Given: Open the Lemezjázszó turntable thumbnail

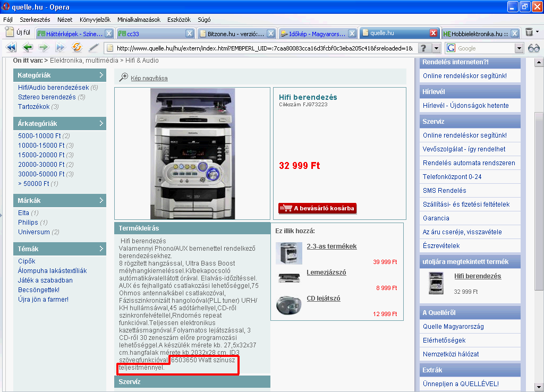Looking at the screenshot, I should click(289, 278).
